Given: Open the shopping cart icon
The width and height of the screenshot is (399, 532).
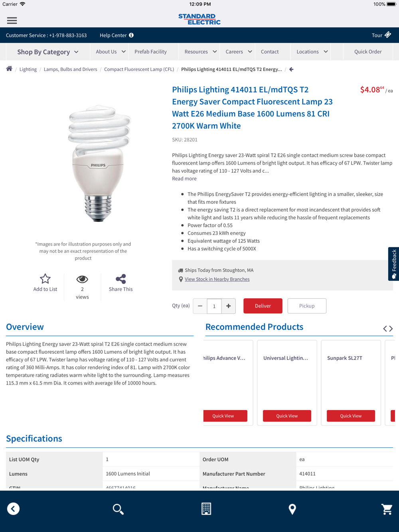Looking at the screenshot, I should point(387,509).
